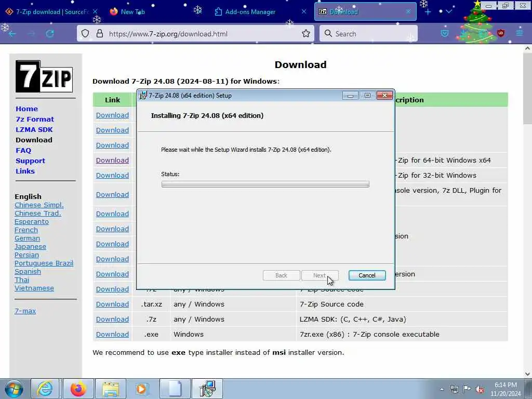Open a new tab with the plus icon
Screen dimensions: 532x399
(x=428, y=12)
